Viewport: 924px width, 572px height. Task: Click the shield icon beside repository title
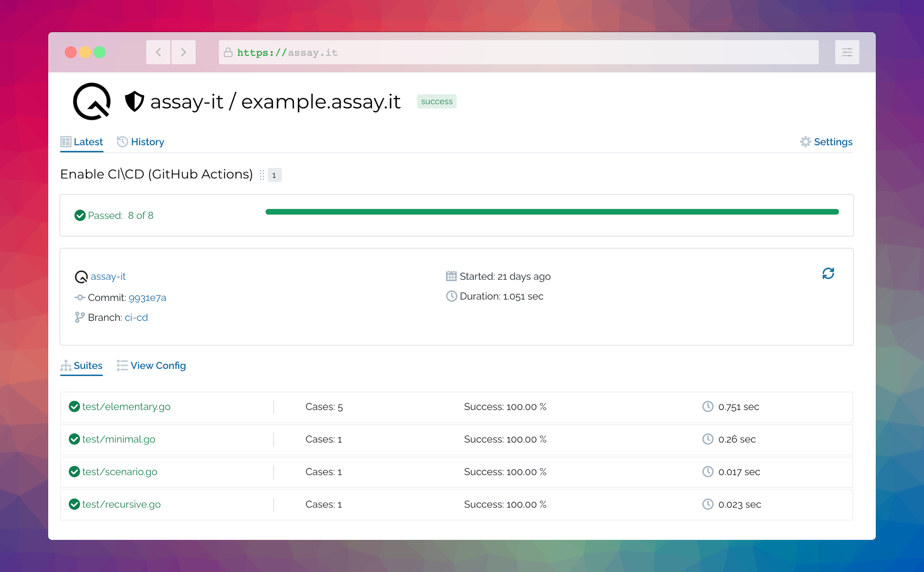click(x=134, y=101)
